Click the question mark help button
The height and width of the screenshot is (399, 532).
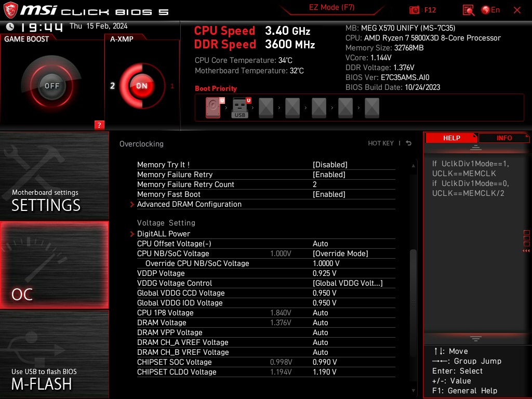99,125
